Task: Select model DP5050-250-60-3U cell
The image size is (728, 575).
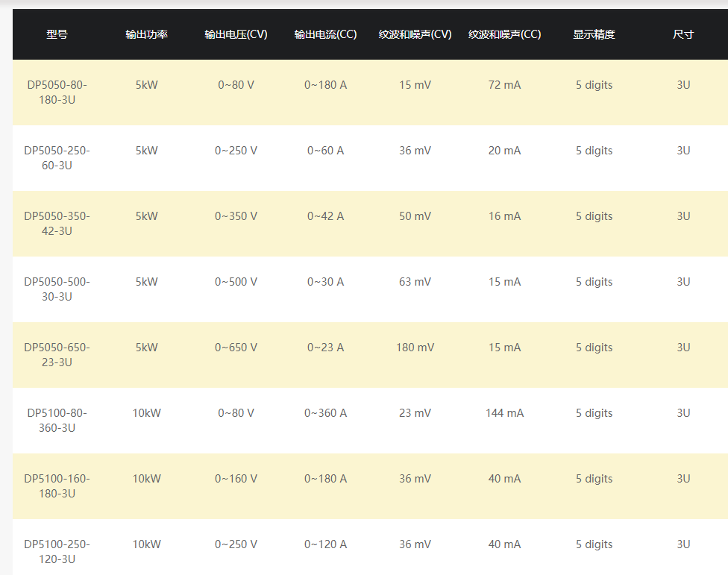Action: click(x=57, y=158)
